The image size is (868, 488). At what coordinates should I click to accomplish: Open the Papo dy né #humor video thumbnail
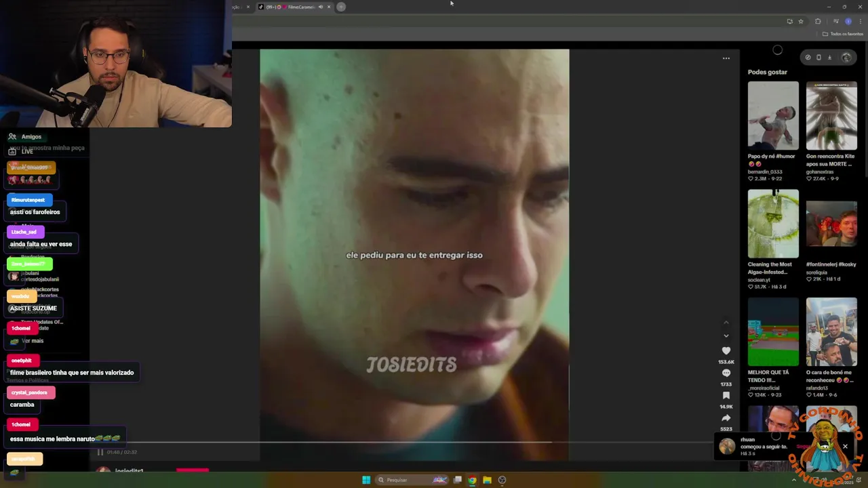(x=773, y=115)
